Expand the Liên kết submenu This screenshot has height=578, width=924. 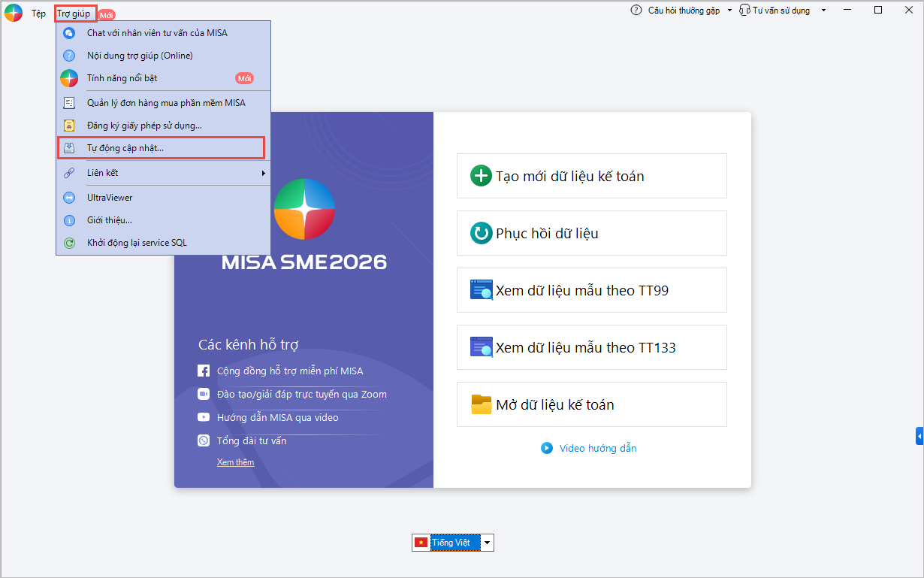tap(263, 174)
